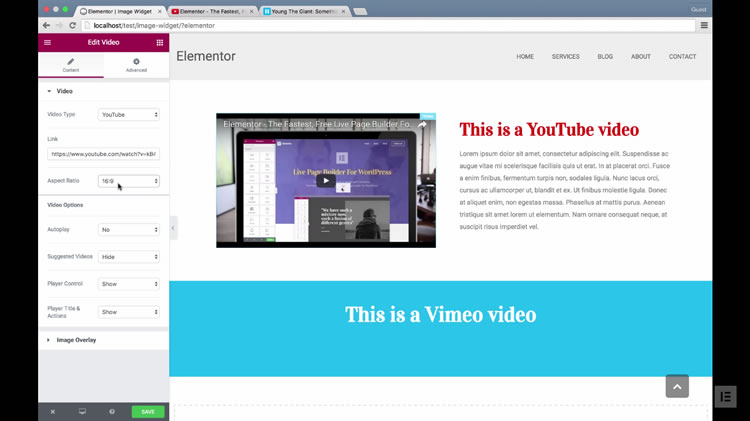This screenshot has height=421, width=750.
Task: Play the YouTube video preview
Action: [x=325, y=181]
